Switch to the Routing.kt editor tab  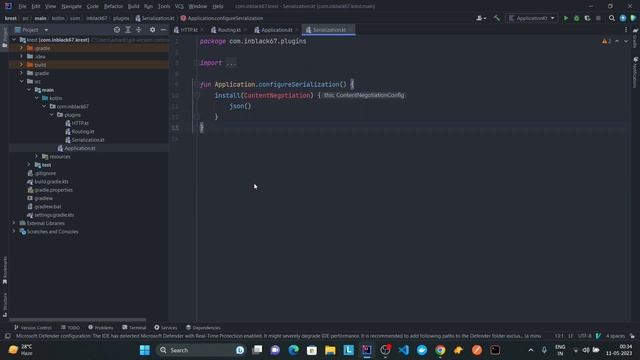(228, 30)
